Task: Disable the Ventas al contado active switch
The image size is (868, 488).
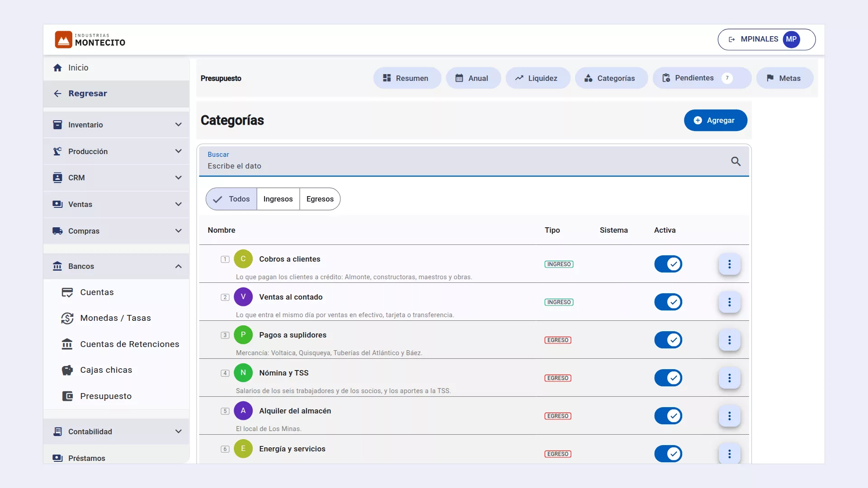Action: point(668,302)
